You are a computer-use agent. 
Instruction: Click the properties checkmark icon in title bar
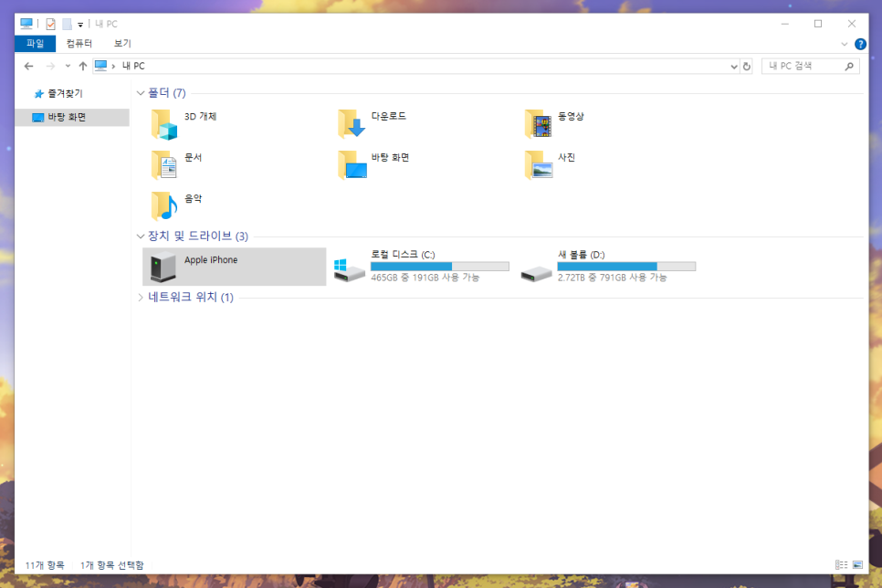[50, 24]
